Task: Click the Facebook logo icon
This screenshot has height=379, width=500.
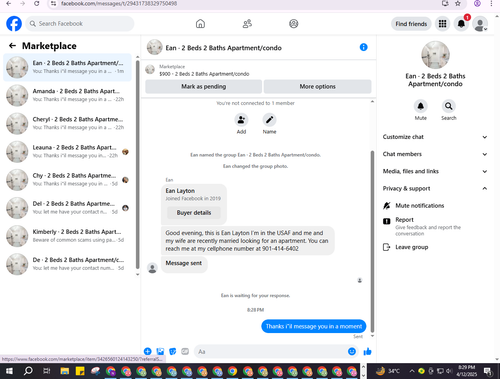Action: 14,24
